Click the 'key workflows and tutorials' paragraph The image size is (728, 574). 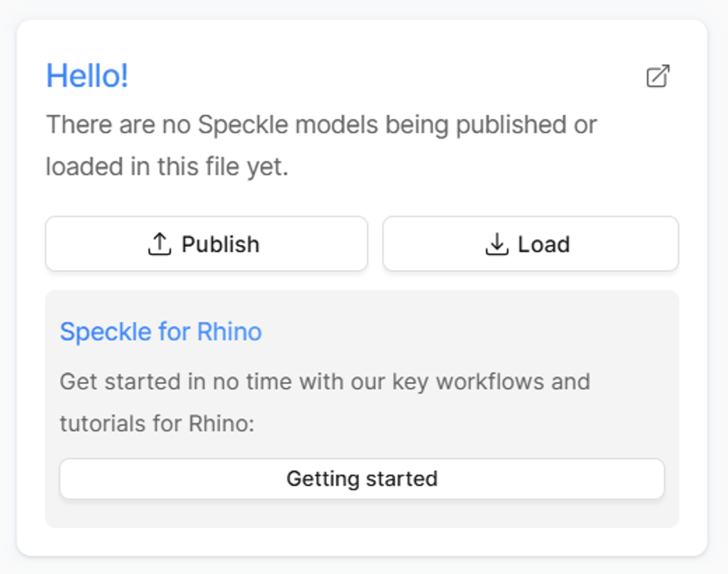click(x=325, y=402)
